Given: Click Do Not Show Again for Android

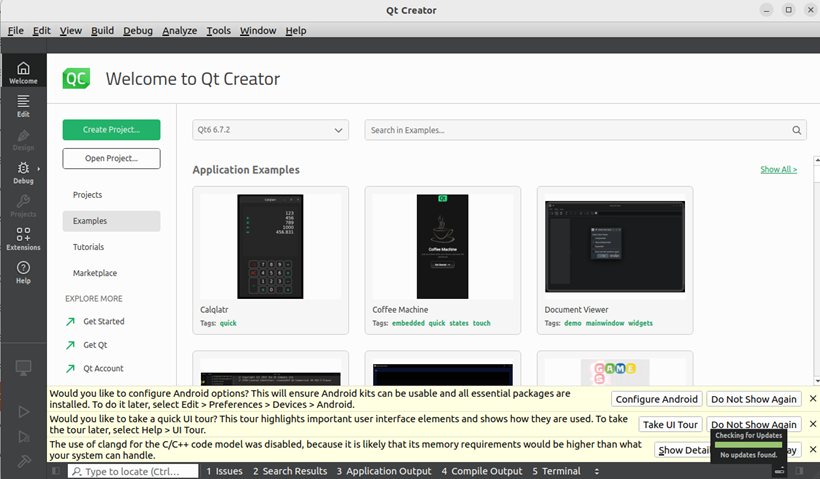Looking at the screenshot, I should click(754, 399).
